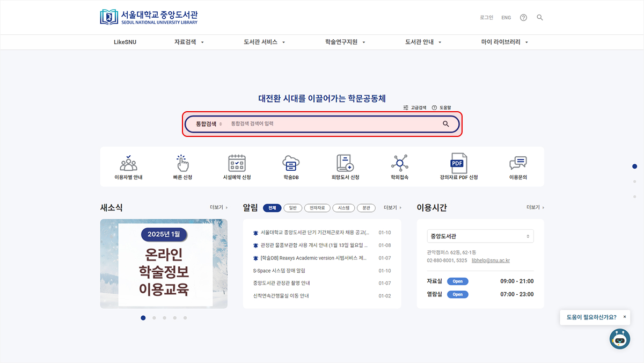Open the 중앙도서관 library hours dropdown

pyautogui.click(x=480, y=236)
